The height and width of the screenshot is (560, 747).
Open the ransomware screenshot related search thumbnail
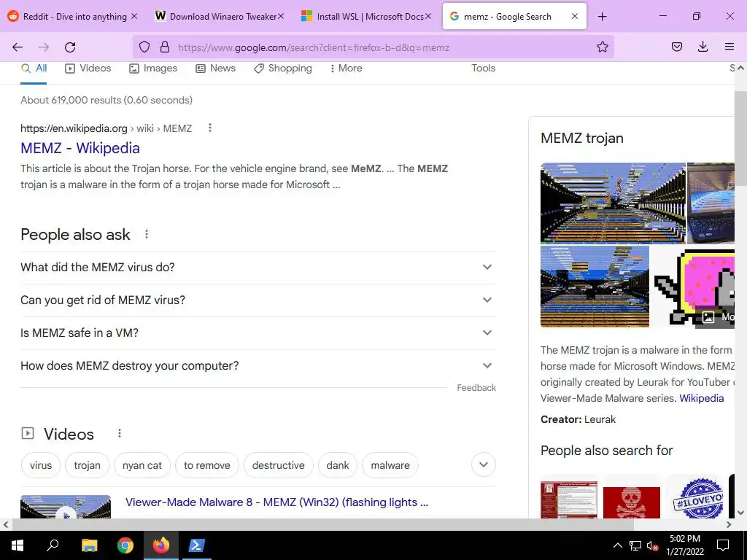pyautogui.click(x=569, y=499)
